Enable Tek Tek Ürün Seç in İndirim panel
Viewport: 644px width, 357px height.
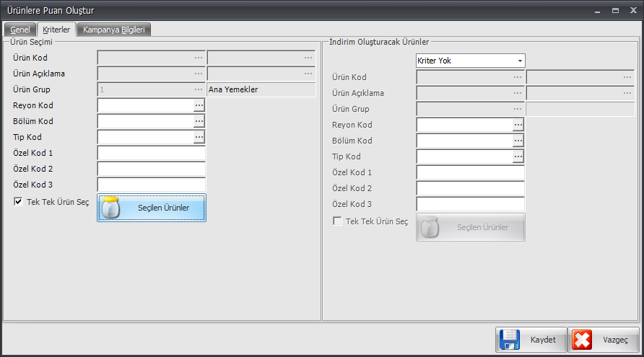[337, 221]
